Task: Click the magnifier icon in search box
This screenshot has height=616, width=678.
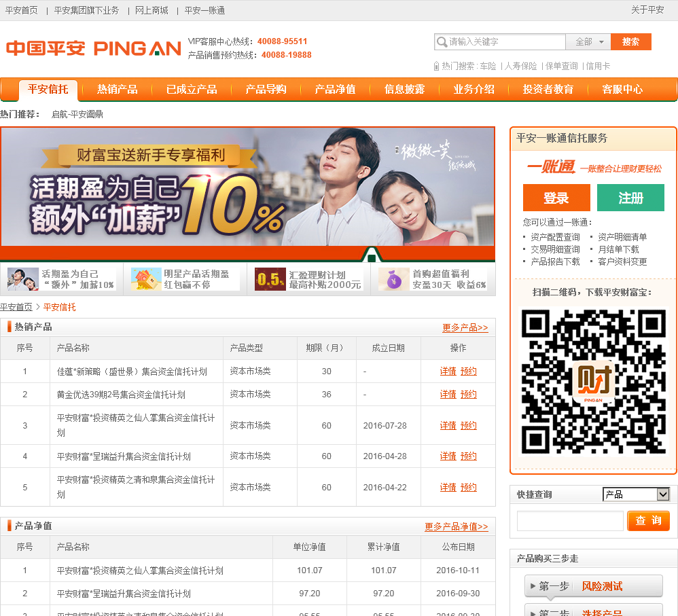Action: [442, 42]
